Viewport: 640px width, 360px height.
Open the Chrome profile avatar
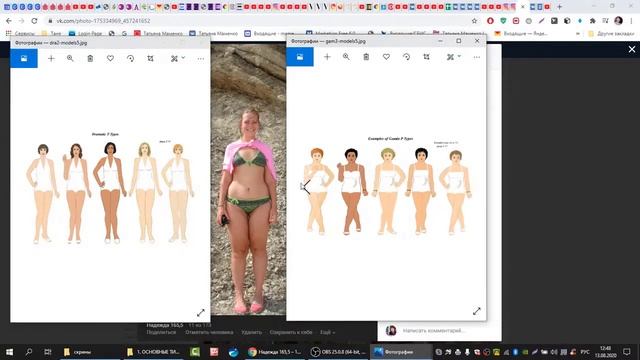618,20
